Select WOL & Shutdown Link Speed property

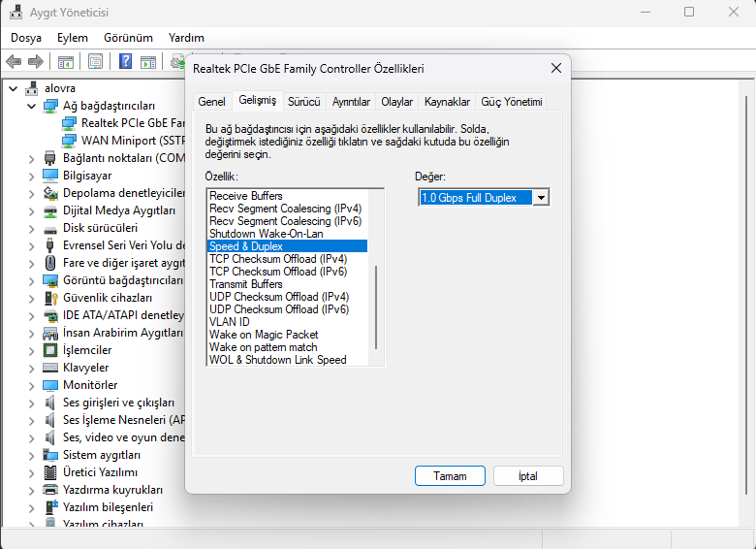(x=287, y=360)
